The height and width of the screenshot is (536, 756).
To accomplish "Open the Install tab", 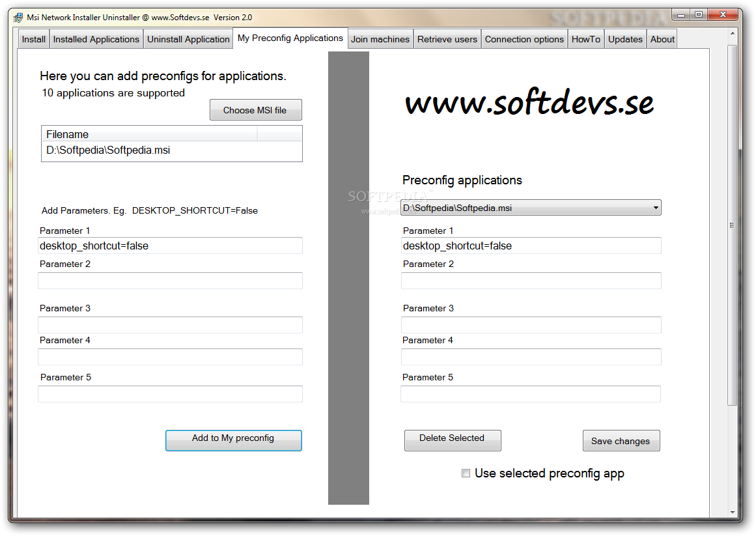I will [x=34, y=39].
